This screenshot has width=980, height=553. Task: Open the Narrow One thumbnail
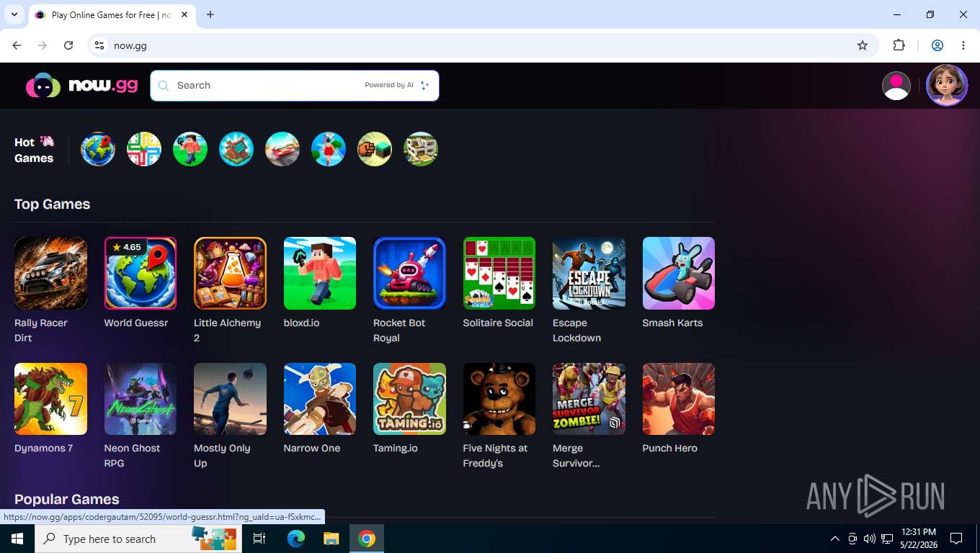tap(320, 399)
